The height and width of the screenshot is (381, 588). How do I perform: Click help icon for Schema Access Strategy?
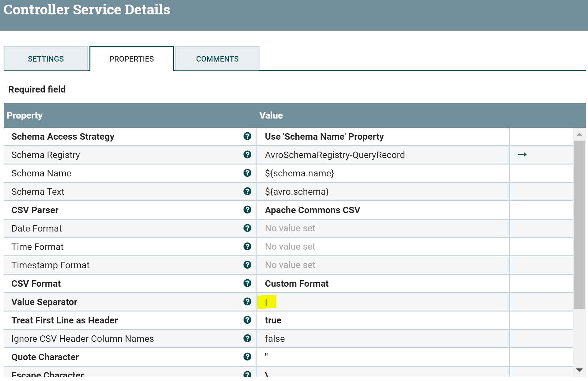[247, 136]
